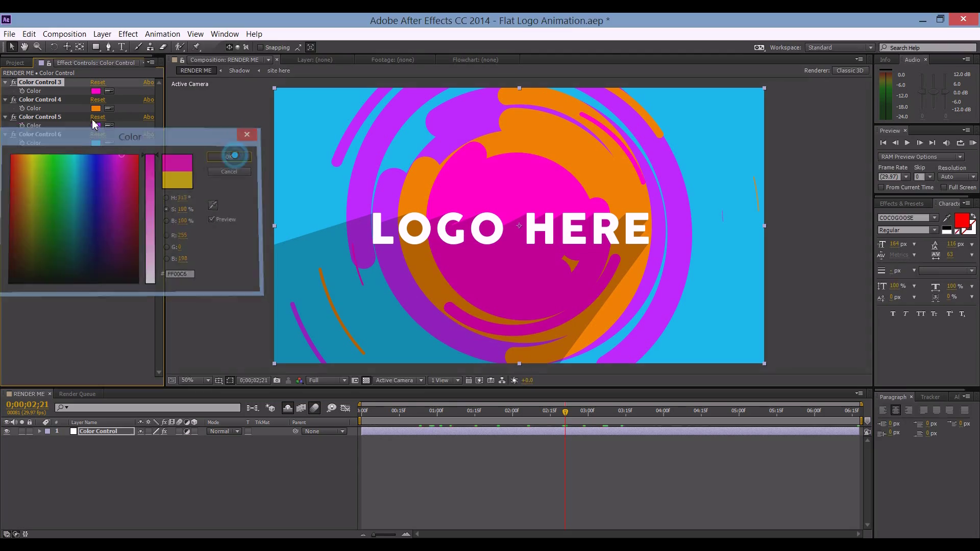This screenshot has height=551, width=980.
Task: Click the eyedropper in Color dialog
Action: pyautogui.click(x=213, y=205)
